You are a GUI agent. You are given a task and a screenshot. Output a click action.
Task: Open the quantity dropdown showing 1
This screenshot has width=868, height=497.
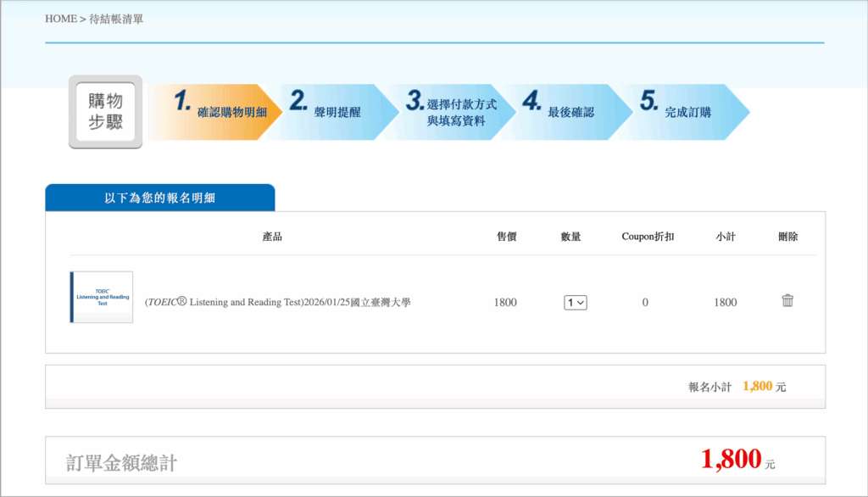[x=576, y=303]
